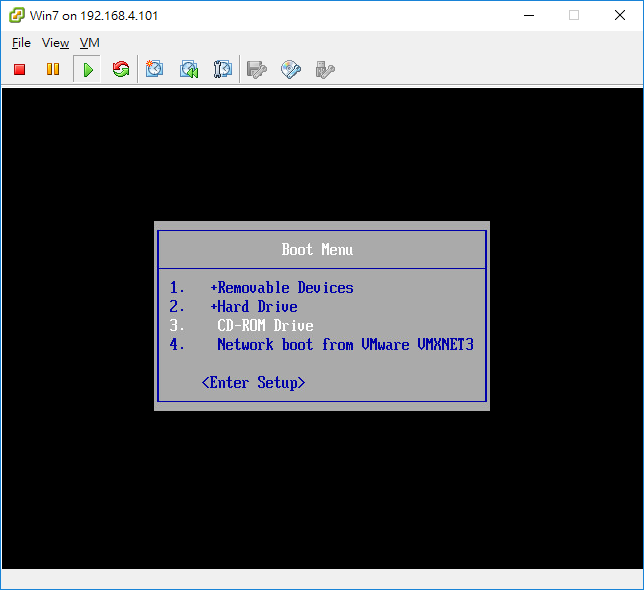The width and height of the screenshot is (644, 590).
Task: Click the CD/DVD drive connect icon
Action: (x=291, y=69)
